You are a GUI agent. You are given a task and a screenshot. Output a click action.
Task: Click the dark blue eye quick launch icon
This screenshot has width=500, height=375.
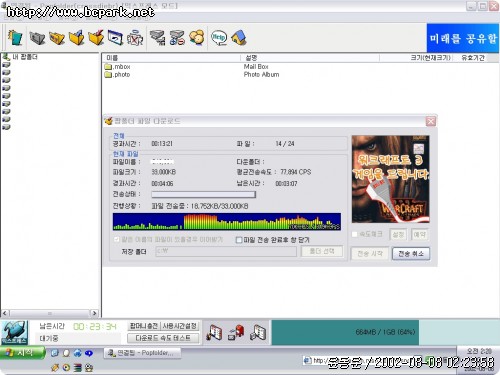pos(89,353)
